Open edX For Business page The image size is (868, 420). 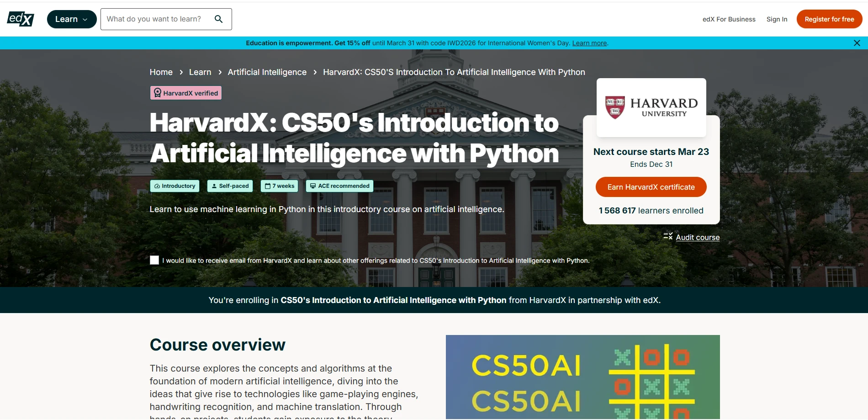click(728, 19)
